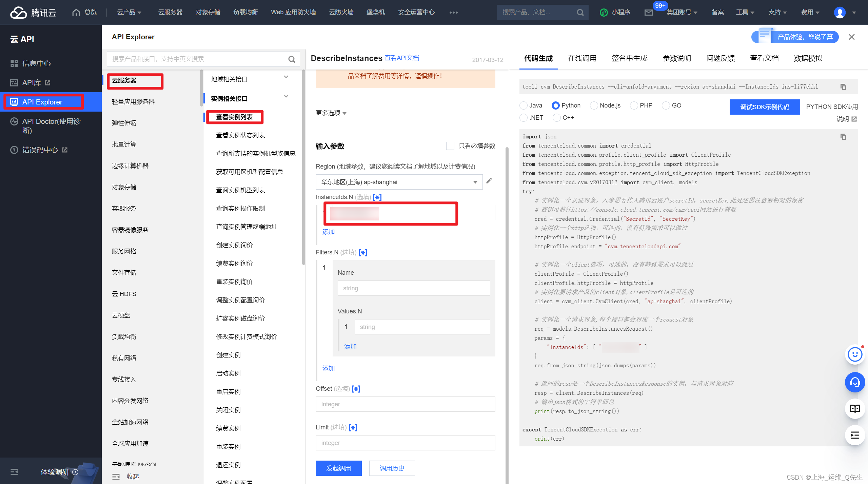Select the Python radio button
The width and height of the screenshot is (868, 484).
(x=555, y=105)
